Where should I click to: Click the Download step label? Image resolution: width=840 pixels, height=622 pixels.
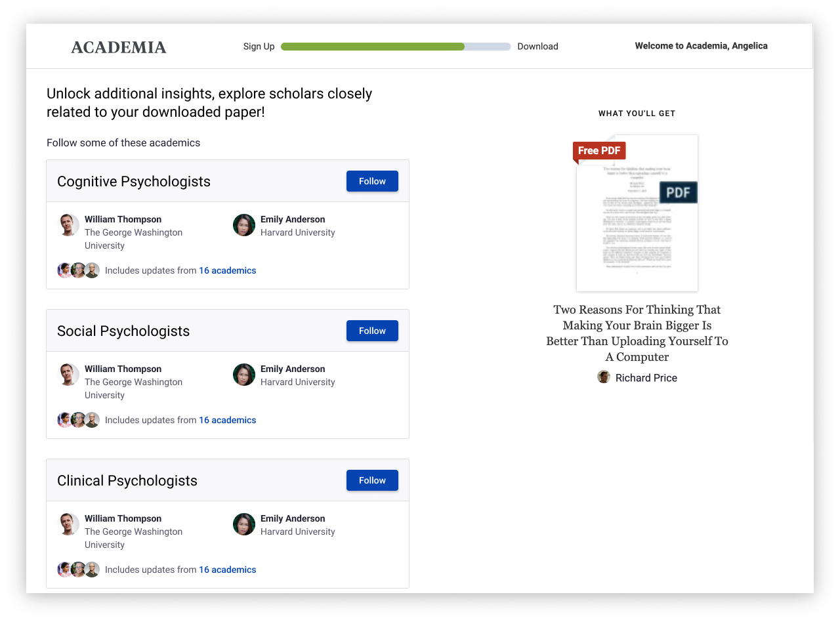click(537, 47)
